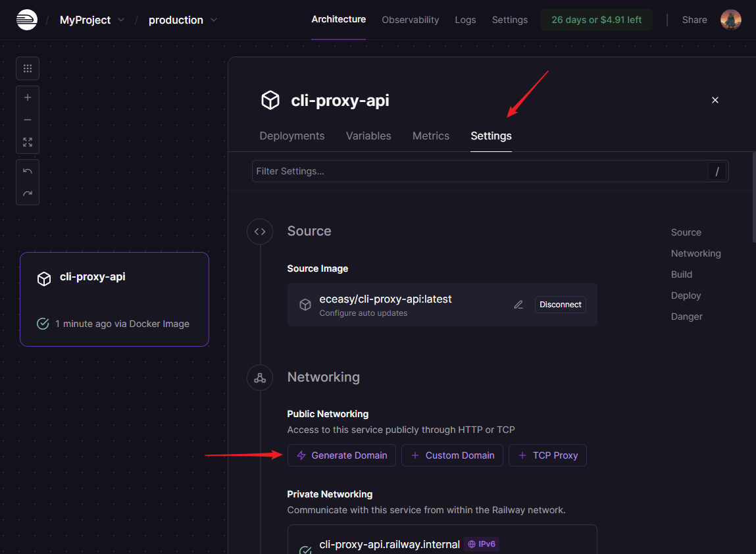The image size is (756, 554).
Task: Disconnect the source image
Action: (x=560, y=305)
